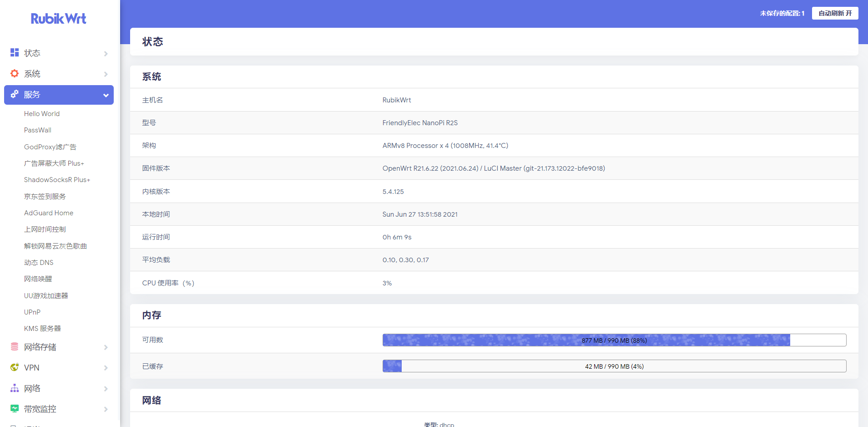Select the 网络 network icon
This screenshot has height=427, width=868.
[x=14, y=388]
